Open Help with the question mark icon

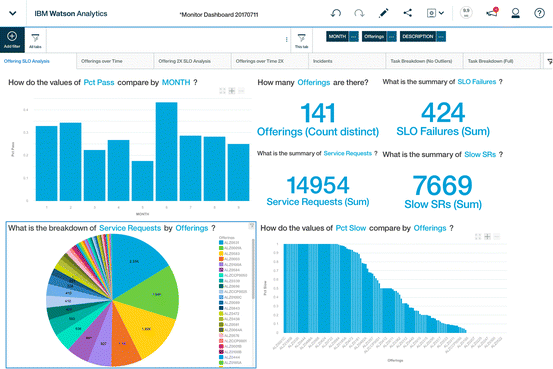tap(539, 13)
